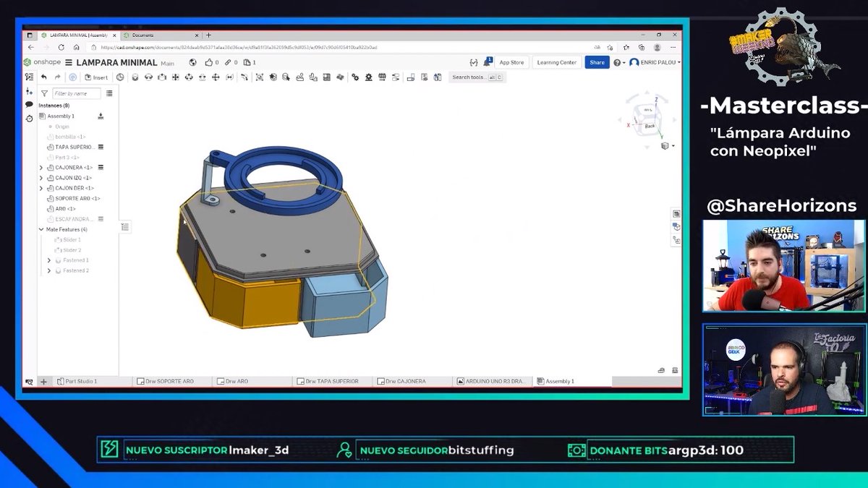Viewport: 868px width, 488px height.
Task: Switch to the Drw TAPA SUPERIOR tab
Action: point(331,381)
